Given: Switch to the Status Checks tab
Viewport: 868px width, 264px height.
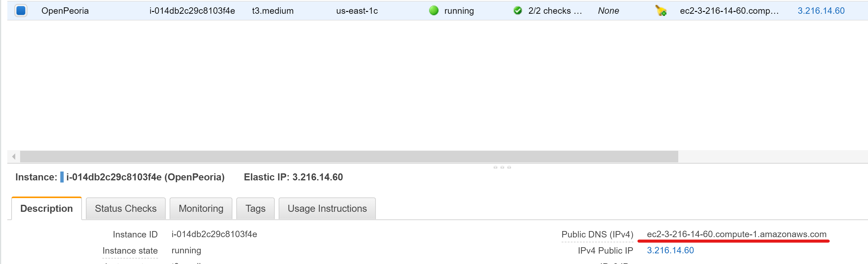Looking at the screenshot, I should pos(126,208).
